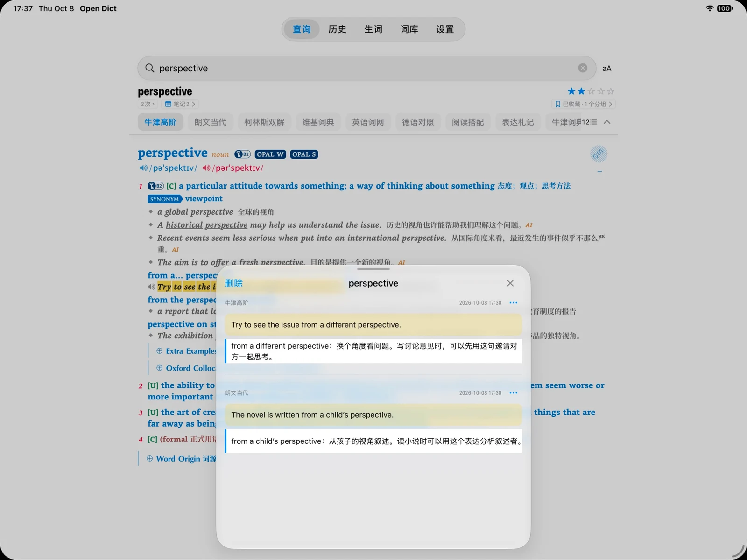Image resolution: width=747 pixels, height=560 pixels.
Task: Open the 2次 lookup count details
Action: tap(148, 104)
